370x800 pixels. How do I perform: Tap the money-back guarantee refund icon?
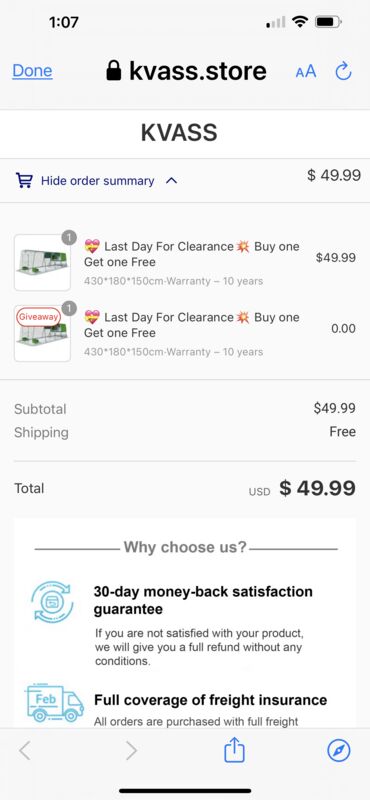coord(52,602)
